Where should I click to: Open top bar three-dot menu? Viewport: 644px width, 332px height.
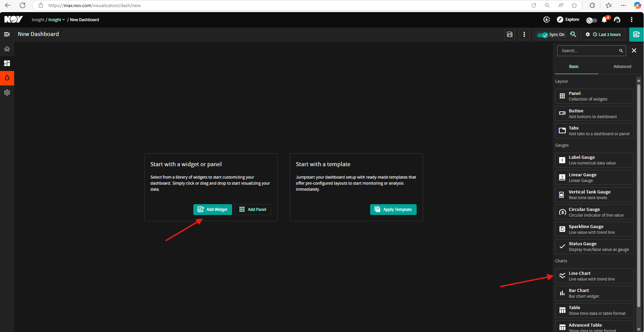(632, 20)
